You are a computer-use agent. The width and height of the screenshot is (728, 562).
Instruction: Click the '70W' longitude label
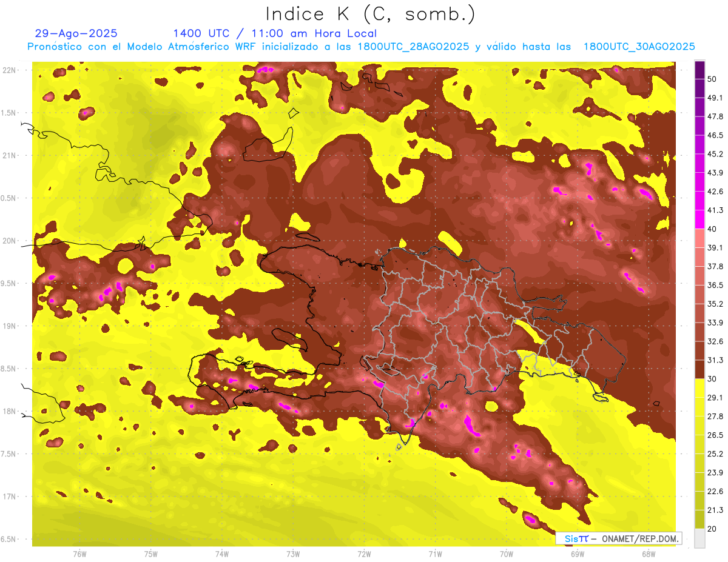point(506,554)
